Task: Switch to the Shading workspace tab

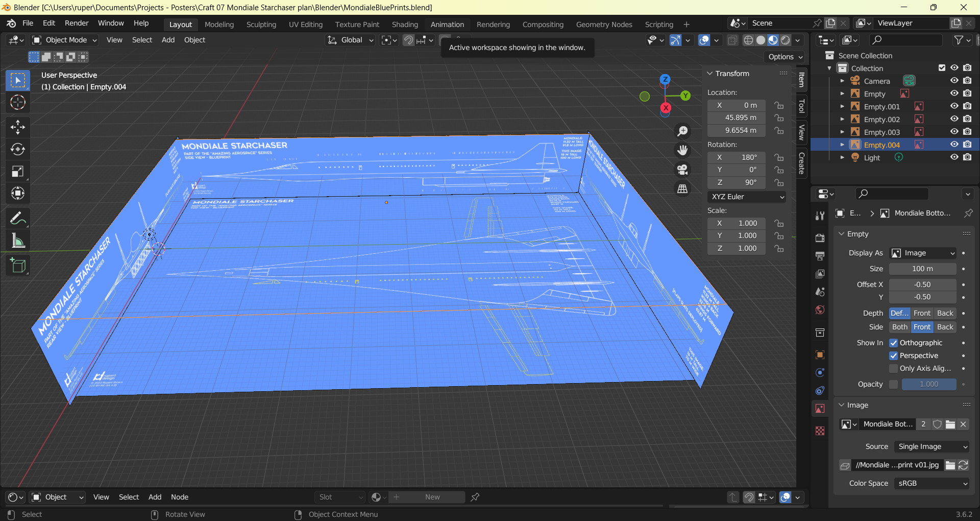Action: (405, 25)
